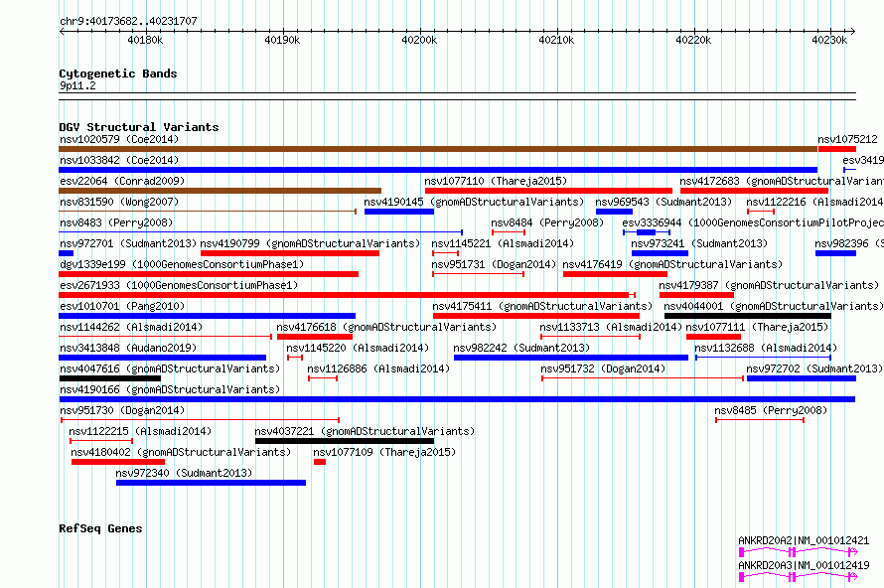Click the RefSeq Genes track title
884x588 pixels.
tap(100, 528)
